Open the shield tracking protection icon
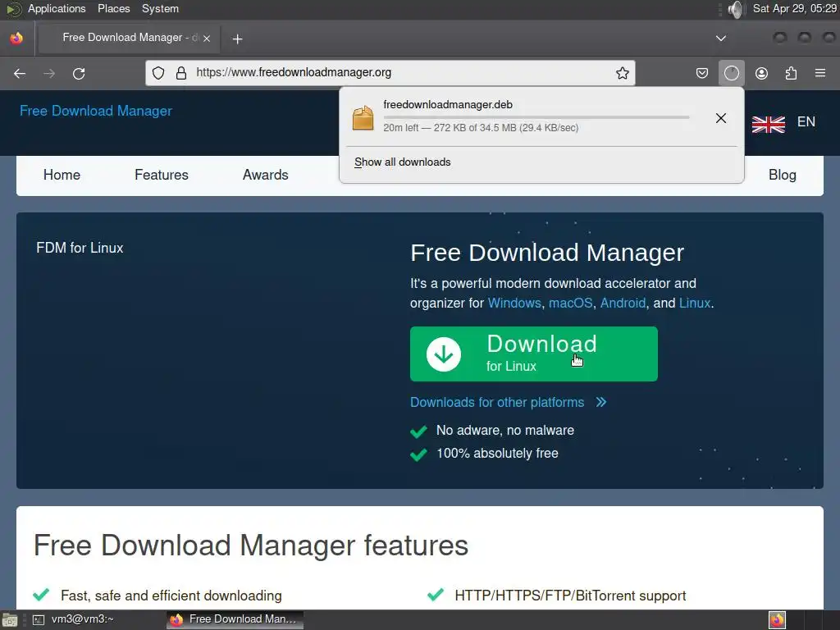Viewport: 840px width, 630px height. [x=158, y=73]
